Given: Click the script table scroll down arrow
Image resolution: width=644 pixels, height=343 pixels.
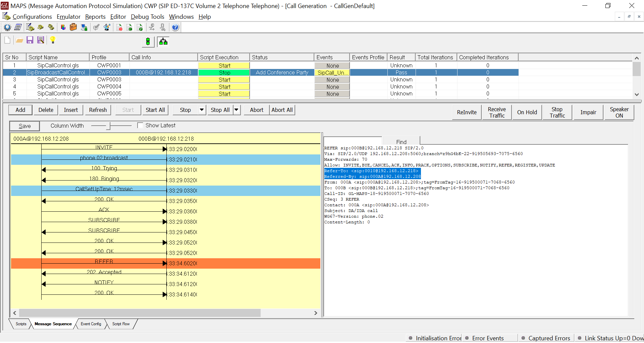Looking at the screenshot, I should [x=637, y=94].
